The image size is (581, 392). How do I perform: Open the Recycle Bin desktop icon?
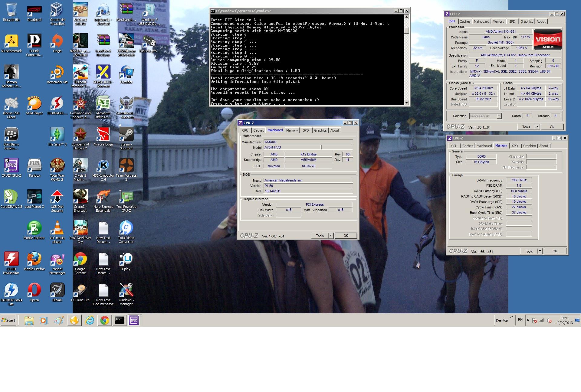point(11,12)
